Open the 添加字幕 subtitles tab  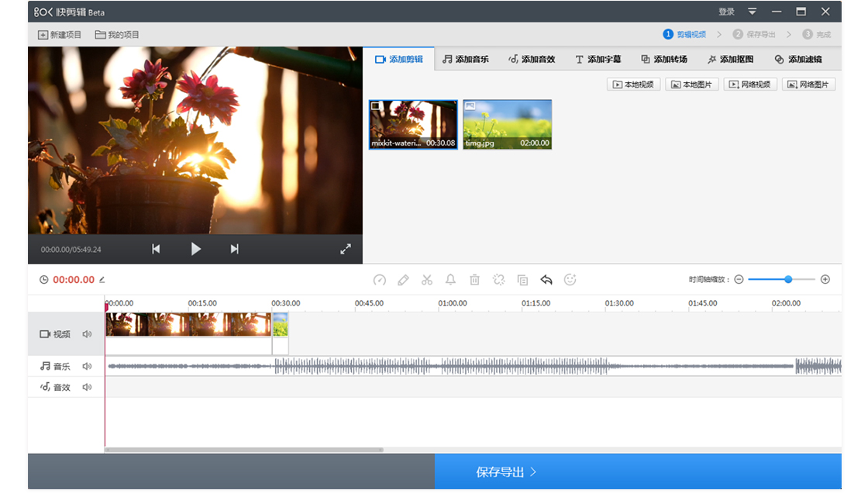click(x=598, y=59)
